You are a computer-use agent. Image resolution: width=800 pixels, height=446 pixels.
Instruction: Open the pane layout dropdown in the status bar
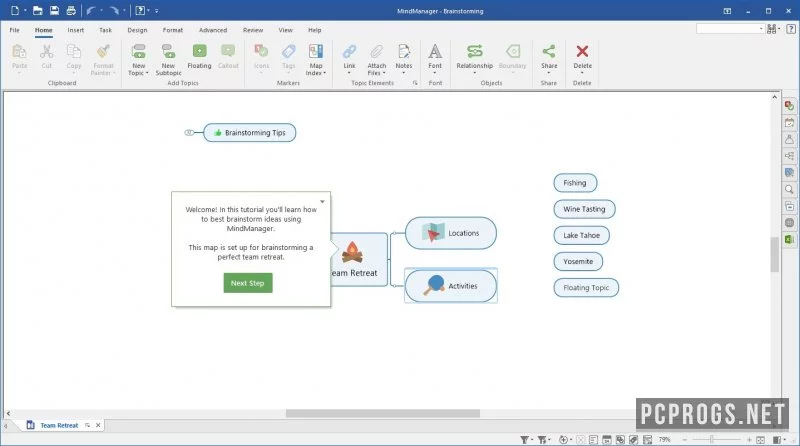[784, 439]
